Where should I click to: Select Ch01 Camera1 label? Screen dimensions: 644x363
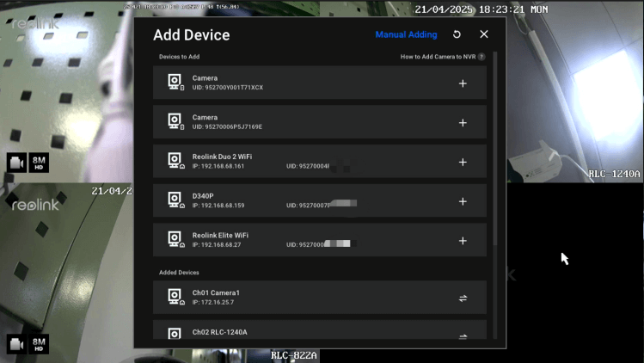(x=216, y=292)
